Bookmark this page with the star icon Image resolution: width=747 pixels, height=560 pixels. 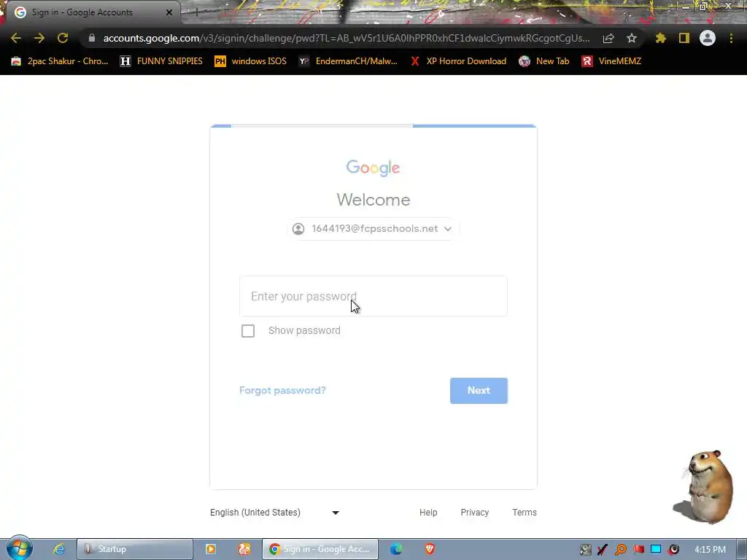pyautogui.click(x=632, y=38)
